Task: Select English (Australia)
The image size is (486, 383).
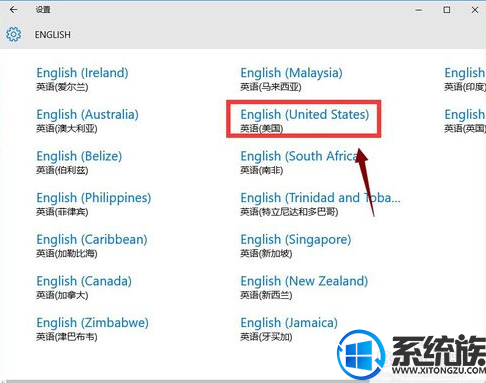Action: coord(87,121)
